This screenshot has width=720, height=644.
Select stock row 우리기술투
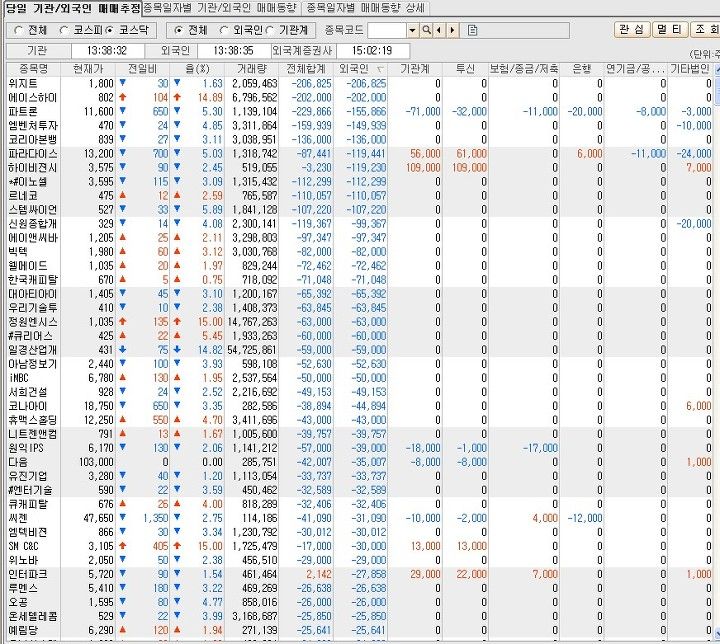pyautogui.click(x=360, y=308)
